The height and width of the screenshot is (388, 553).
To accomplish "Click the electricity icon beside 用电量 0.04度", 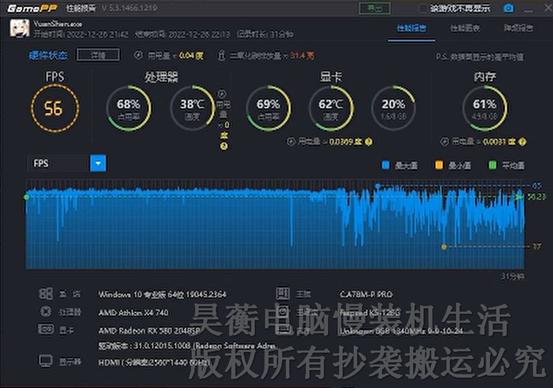I will click(x=139, y=55).
